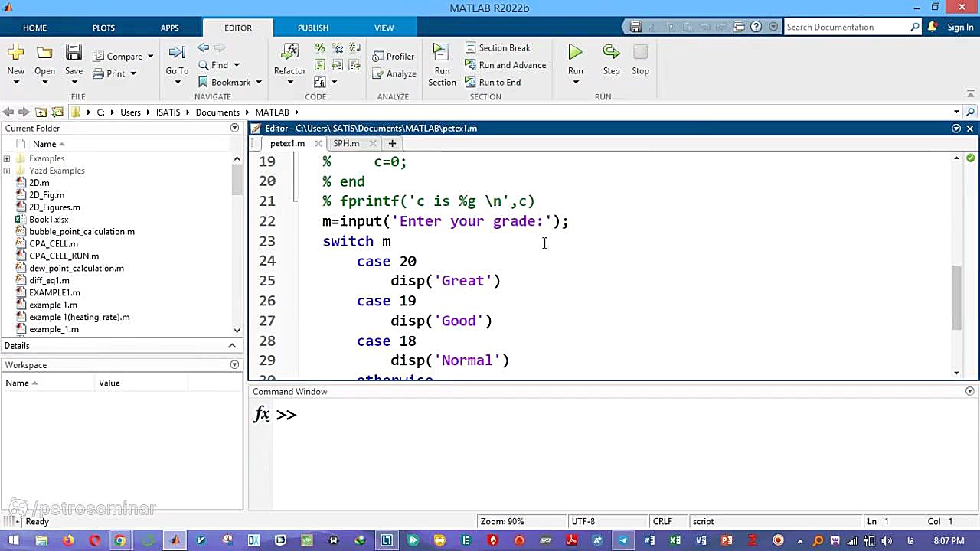The image size is (980, 551).
Task: Click the Go To icon
Action: (177, 53)
